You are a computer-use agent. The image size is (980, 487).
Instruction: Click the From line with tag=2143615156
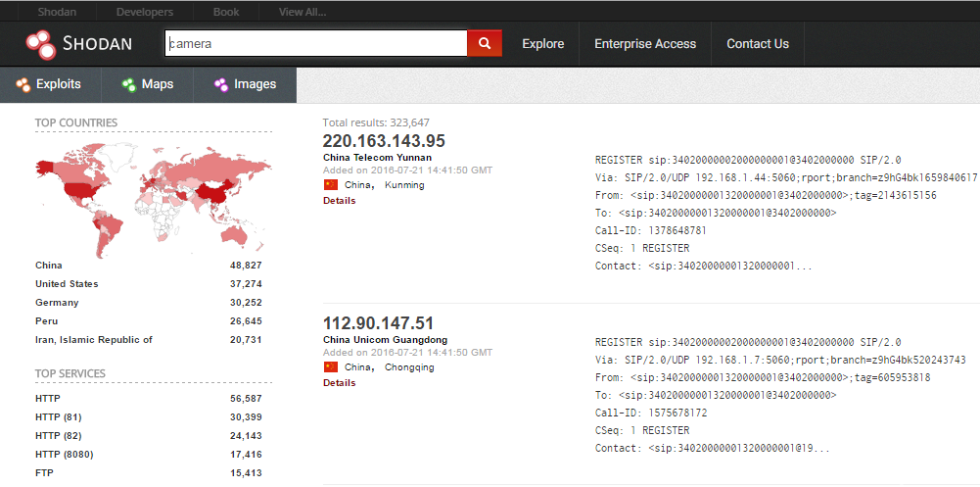pyautogui.click(x=766, y=195)
